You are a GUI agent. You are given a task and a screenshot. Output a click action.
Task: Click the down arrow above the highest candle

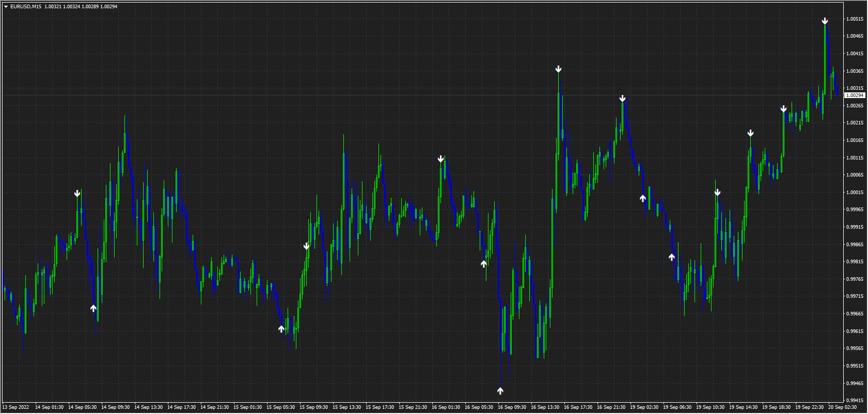(825, 21)
